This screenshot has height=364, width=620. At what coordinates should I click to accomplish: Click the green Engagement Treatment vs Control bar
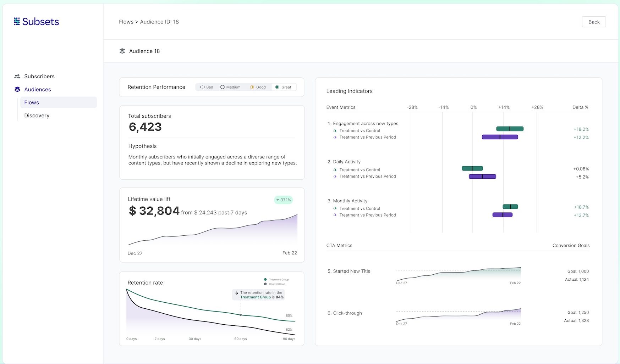[x=510, y=129]
